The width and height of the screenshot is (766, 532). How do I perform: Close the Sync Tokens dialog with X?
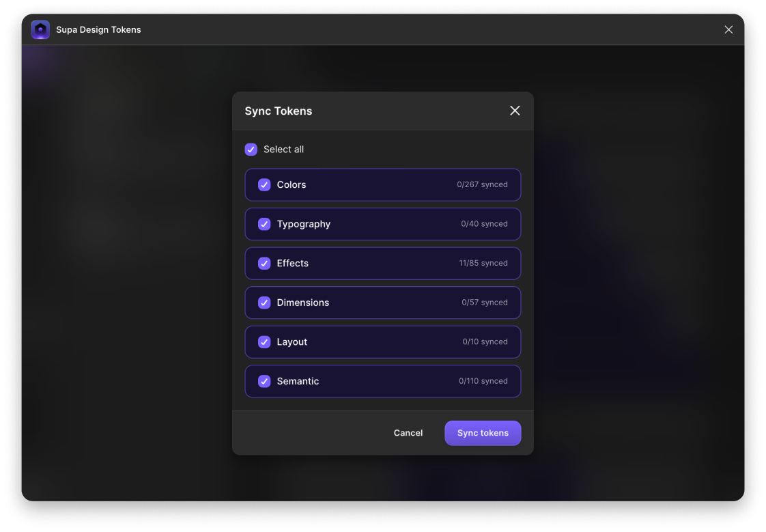514,111
